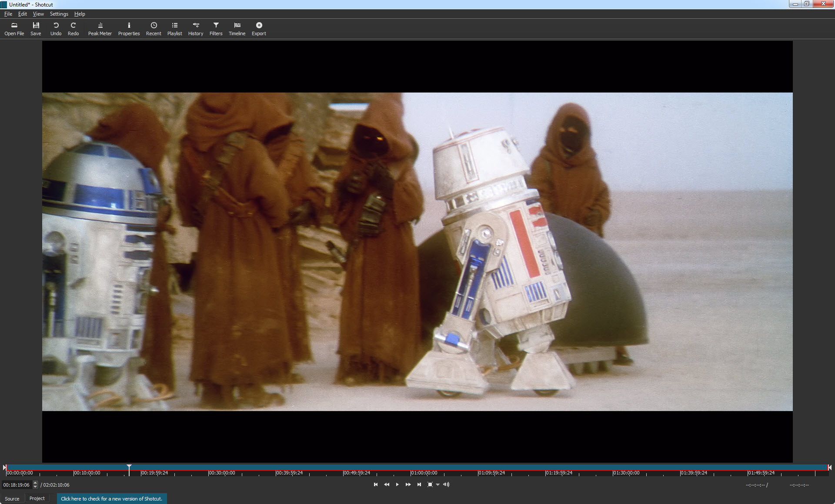The height and width of the screenshot is (504, 835).
Task: Skip to the start of the clip
Action: click(x=376, y=484)
